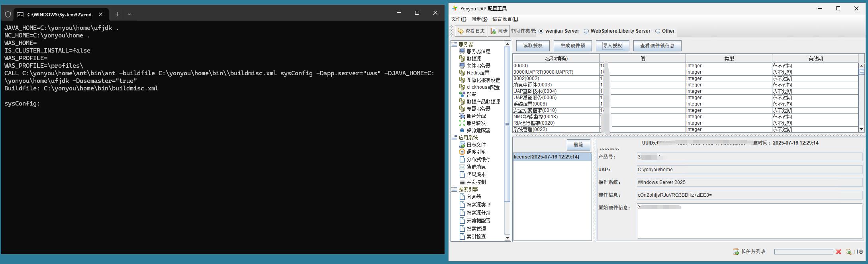Click the 查看硬件锁信息 button

tap(657, 46)
